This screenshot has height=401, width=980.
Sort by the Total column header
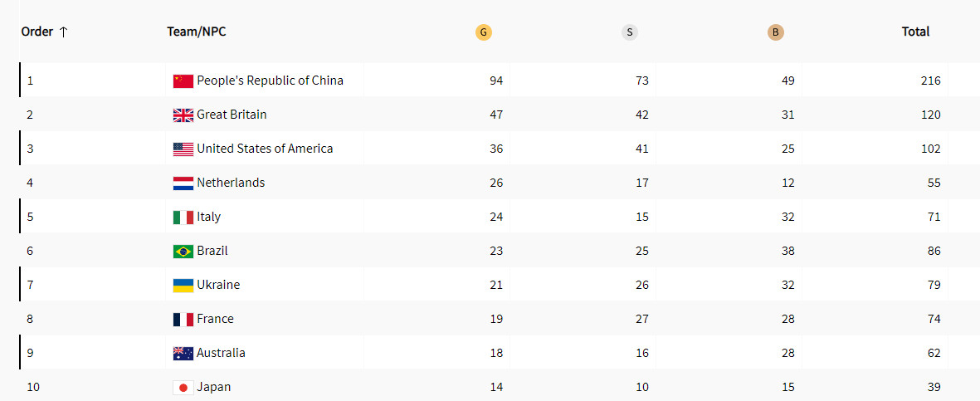click(915, 32)
